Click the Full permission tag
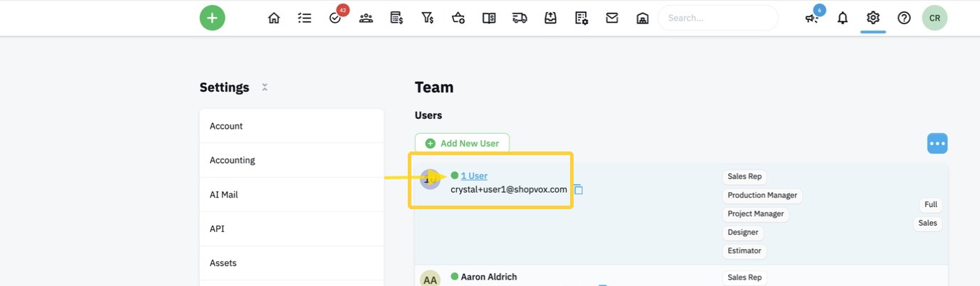 pyautogui.click(x=931, y=204)
